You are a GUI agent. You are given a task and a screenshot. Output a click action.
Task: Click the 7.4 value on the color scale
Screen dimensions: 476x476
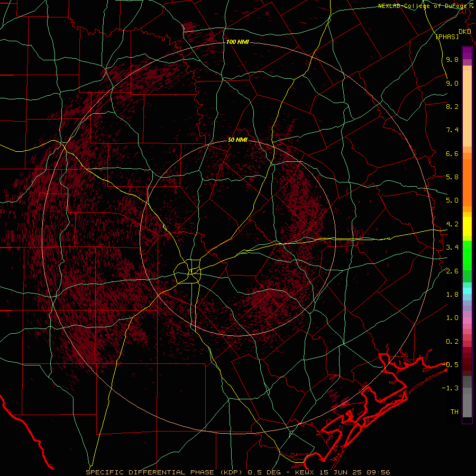click(x=452, y=130)
